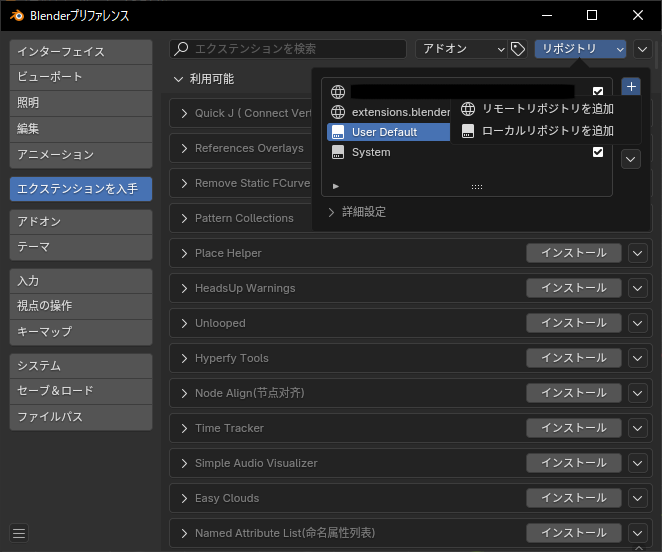Open the 編集 tab
The image size is (662, 552).
pos(81,129)
